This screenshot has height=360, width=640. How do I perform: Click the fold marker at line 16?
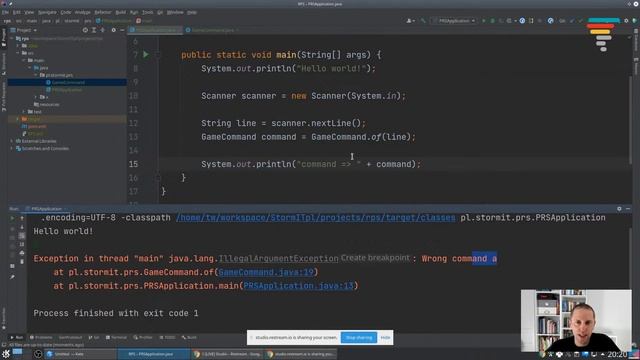158,178
